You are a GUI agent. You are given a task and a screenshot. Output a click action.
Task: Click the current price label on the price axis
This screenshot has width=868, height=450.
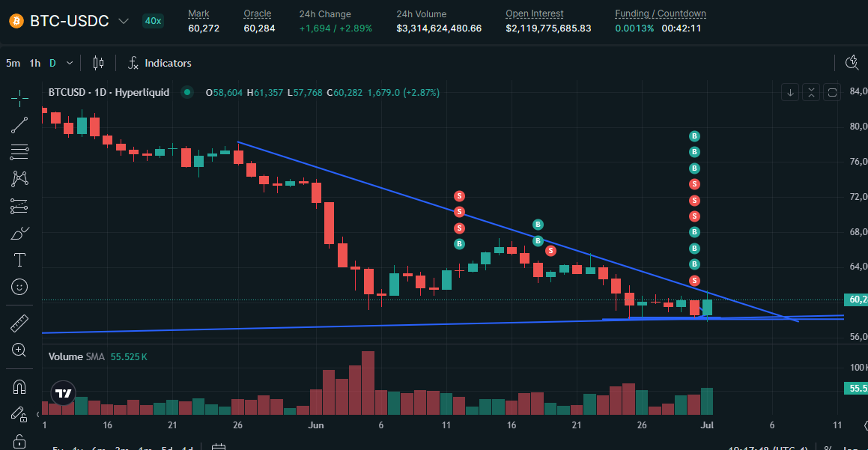[856, 300]
